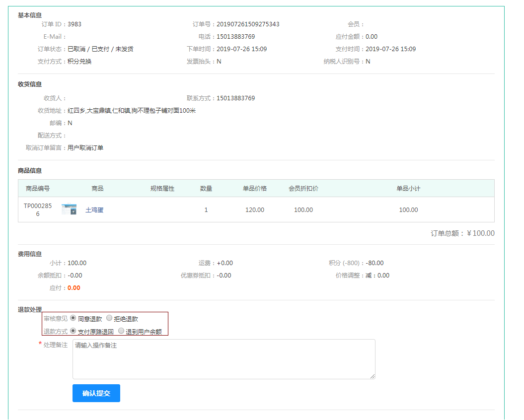Click order number 201907261509275343

[248, 24]
